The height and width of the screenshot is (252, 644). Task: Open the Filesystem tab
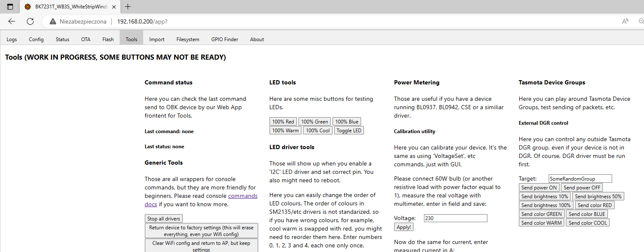pyautogui.click(x=188, y=39)
